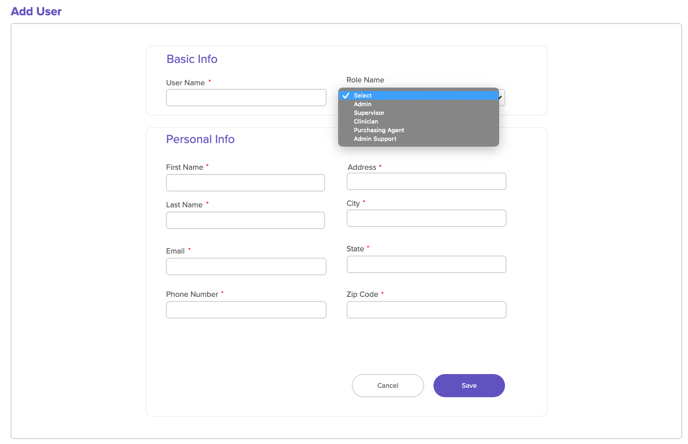Viewport: 688px width, 444px height.
Task: Choose Admin Support from the dropdown list
Action: tap(375, 139)
